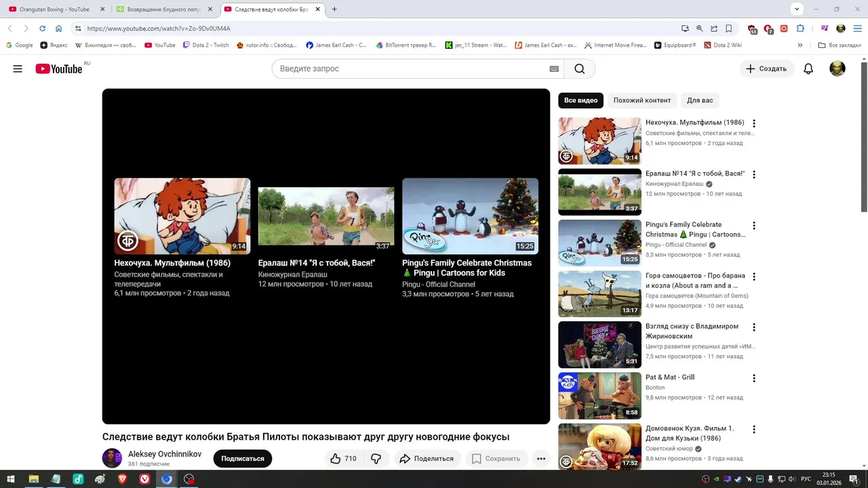Select the Все видео filter chip

pyautogui.click(x=580, y=100)
